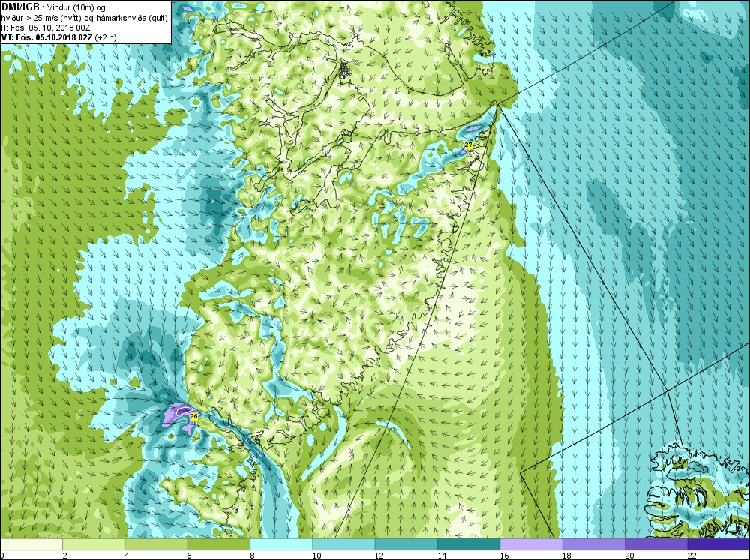The width and height of the screenshot is (750, 560).
Task: Select the 16–18 m/s lavender legend swatch
Action: click(x=531, y=544)
